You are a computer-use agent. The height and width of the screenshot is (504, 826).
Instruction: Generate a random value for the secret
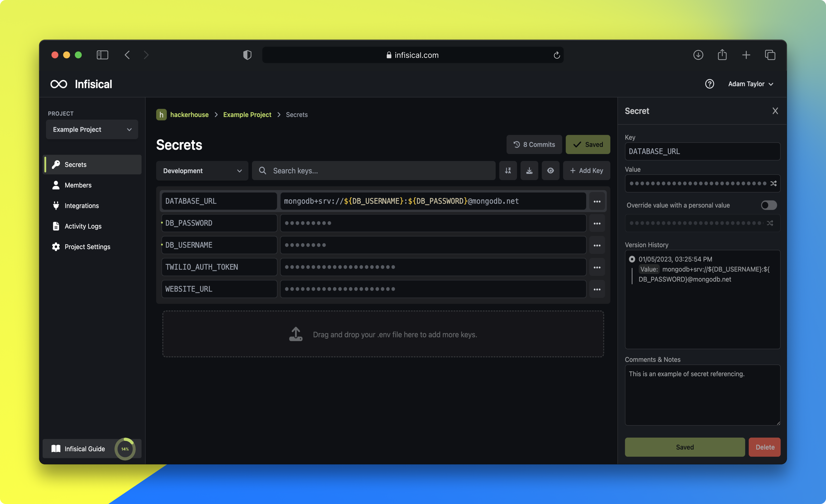point(773,183)
